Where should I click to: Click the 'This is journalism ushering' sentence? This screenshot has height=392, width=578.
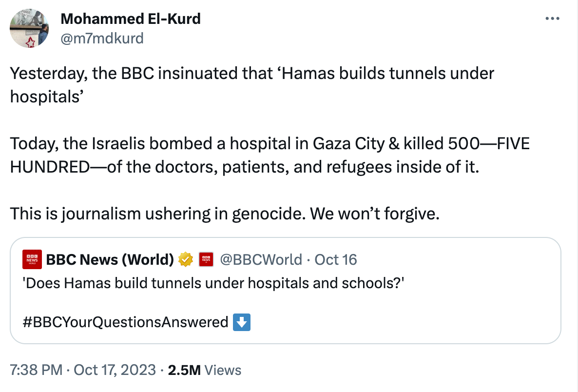point(225,214)
